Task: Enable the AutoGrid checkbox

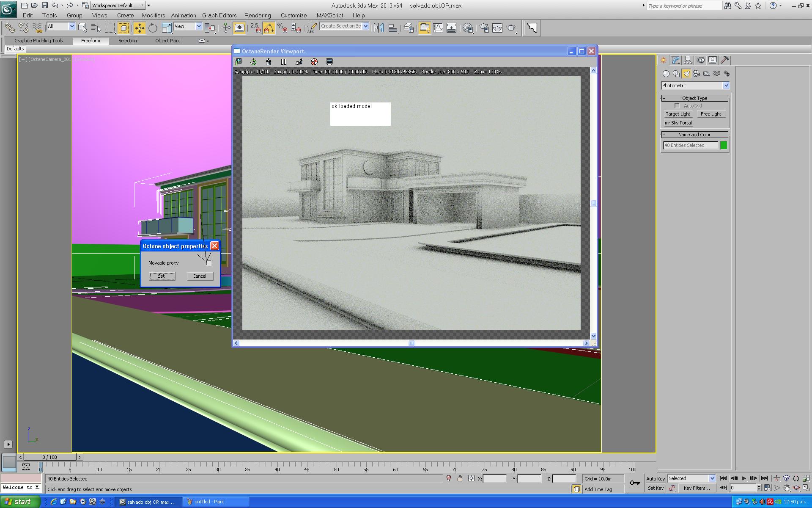Action: [x=677, y=106]
